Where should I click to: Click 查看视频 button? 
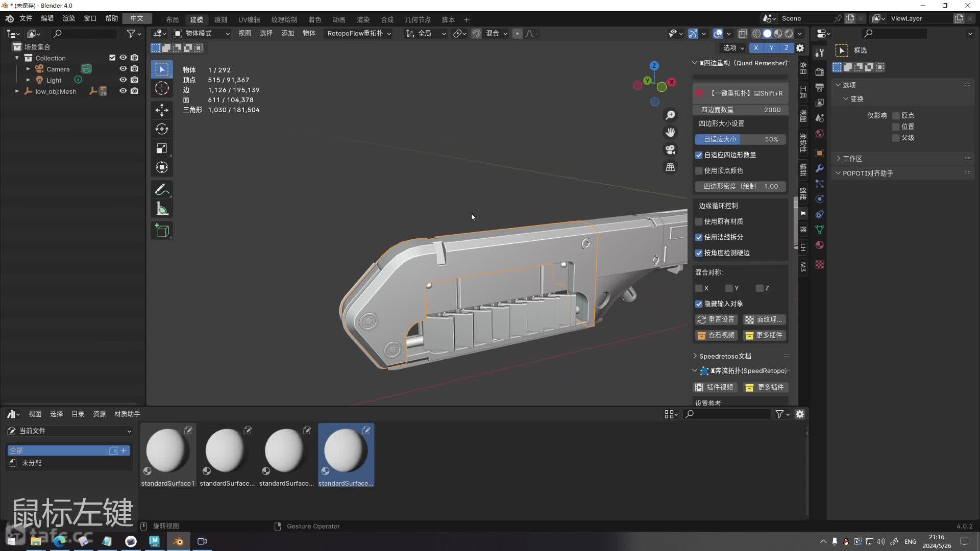[717, 336]
